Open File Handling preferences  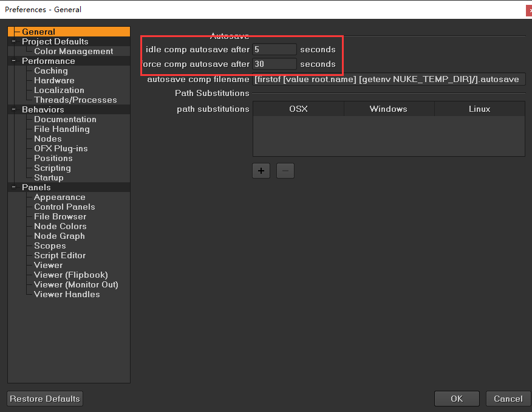(62, 129)
